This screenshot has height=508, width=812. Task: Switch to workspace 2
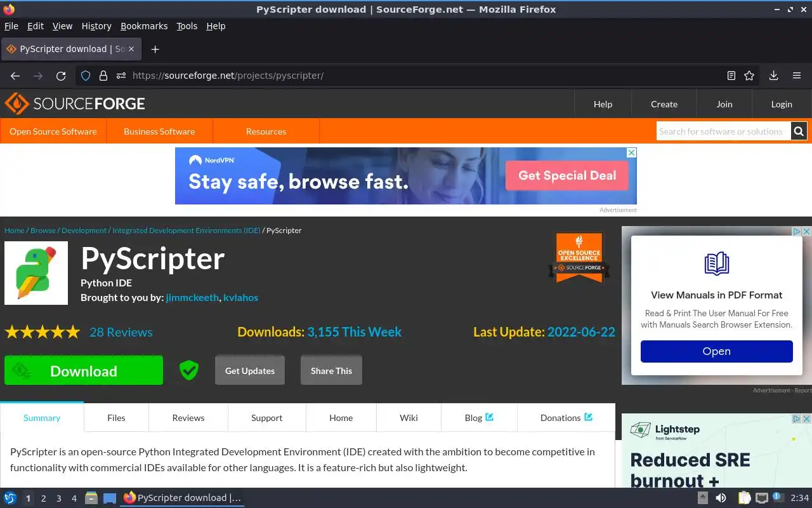click(x=44, y=498)
